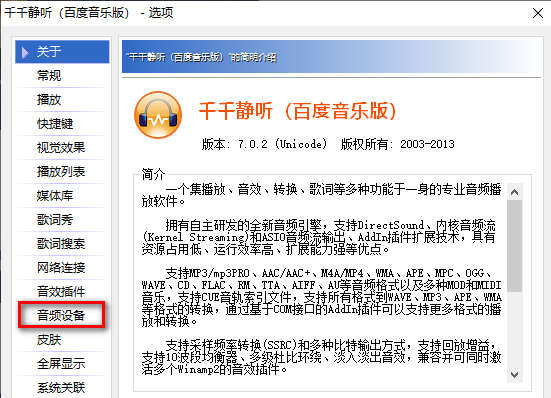Click the paragraph starting 支持MP3/mp3PRO

coord(322,297)
